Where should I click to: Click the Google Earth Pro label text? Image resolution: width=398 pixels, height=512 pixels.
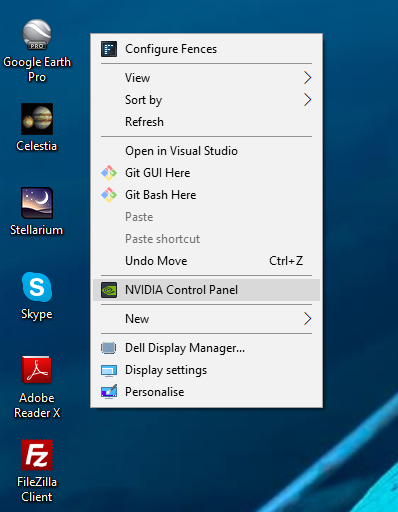point(37,69)
